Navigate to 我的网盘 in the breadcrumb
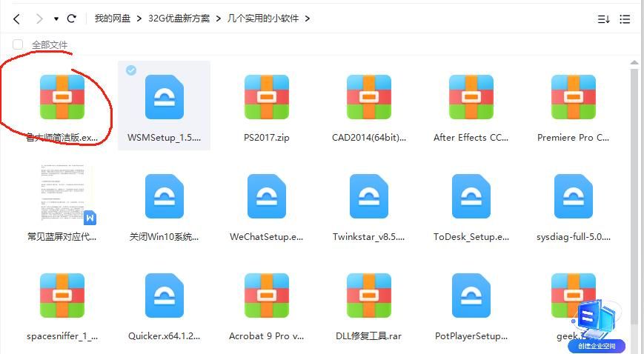644x354 pixels. click(x=113, y=19)
